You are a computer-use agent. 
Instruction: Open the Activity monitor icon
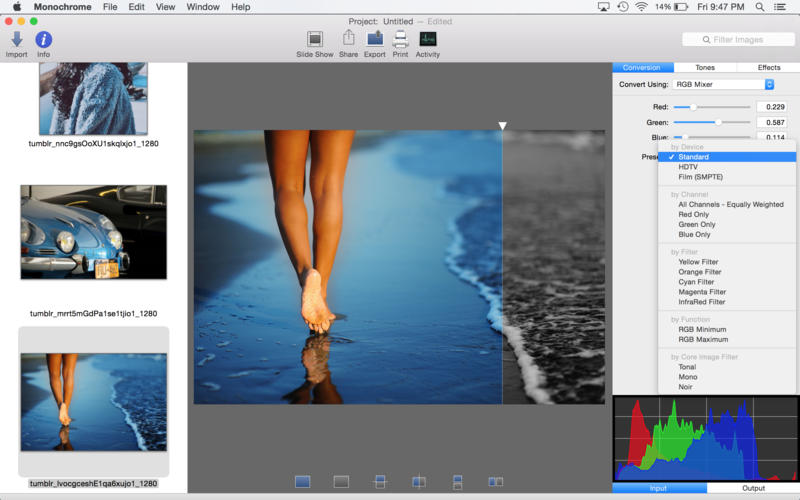point(428,43)
